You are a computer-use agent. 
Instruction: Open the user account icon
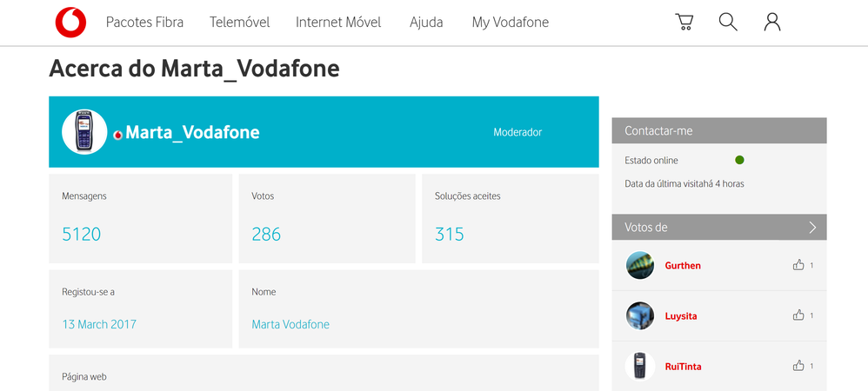click(x=772, y=23)
